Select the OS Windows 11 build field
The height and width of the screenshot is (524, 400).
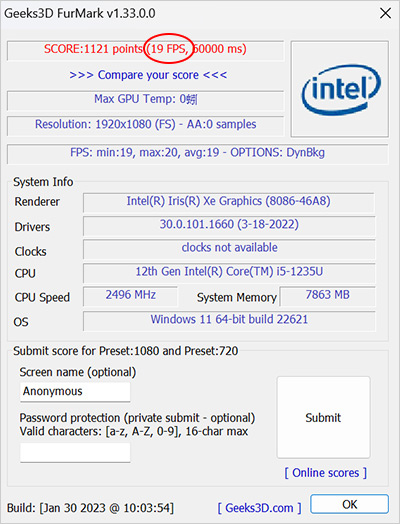coord(229,321)
